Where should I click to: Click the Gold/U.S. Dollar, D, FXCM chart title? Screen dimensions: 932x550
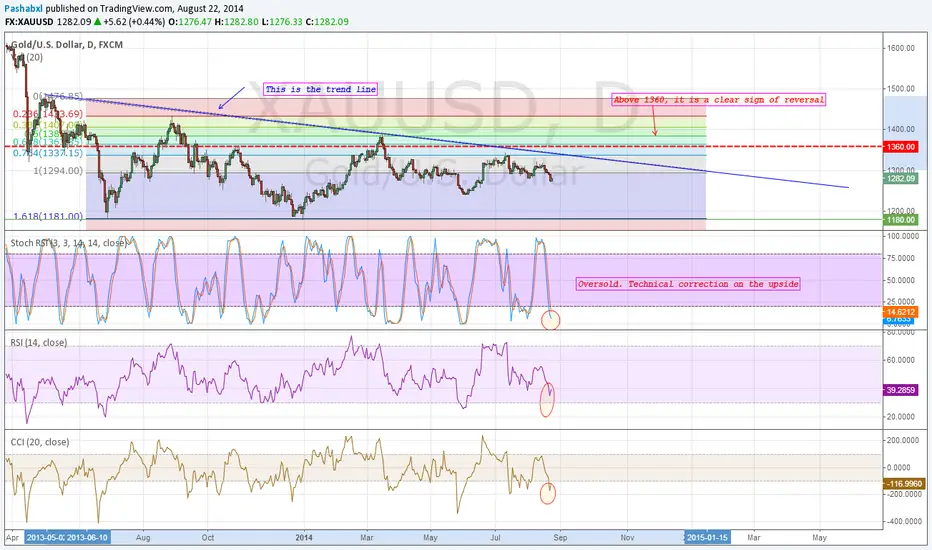pyautogui.click(x=67, y=45)
